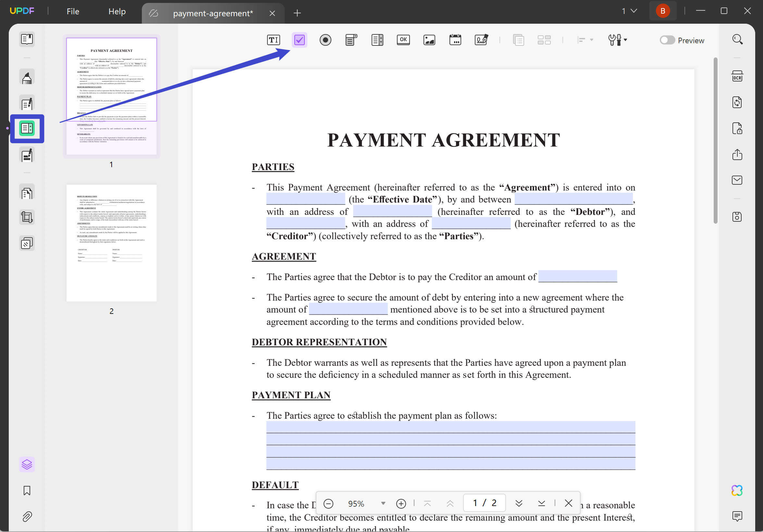
Task: Open the OCR tool in right sidebar
Action: pyautogui.click(x=737, y=76)
